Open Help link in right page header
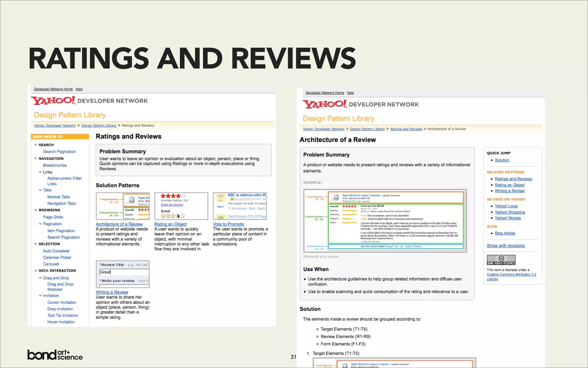The image size is (588, 368). coord(350,93)
